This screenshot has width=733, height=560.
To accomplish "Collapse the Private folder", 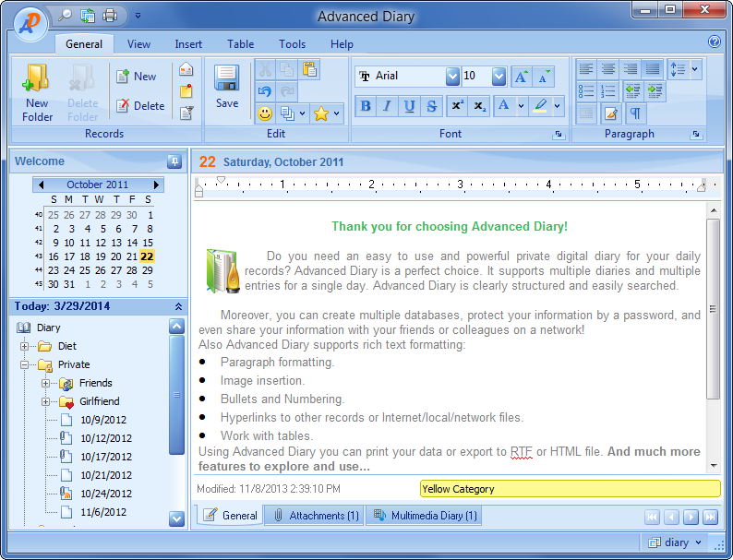I will click(x=24, y=364).
